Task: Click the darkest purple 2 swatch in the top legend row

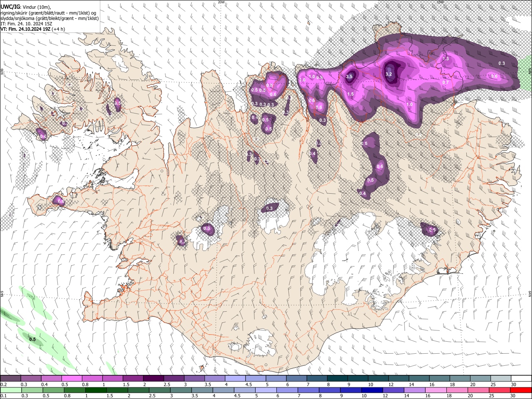Action: (153, 379)
